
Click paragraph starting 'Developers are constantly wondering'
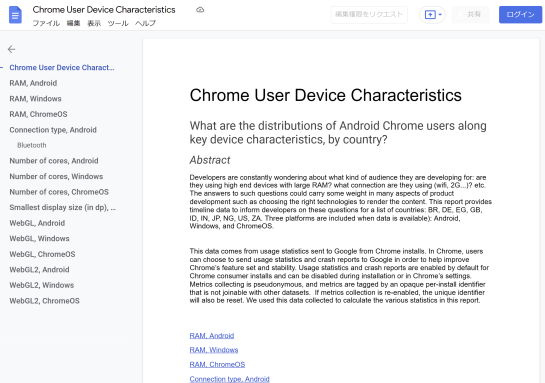341,202
